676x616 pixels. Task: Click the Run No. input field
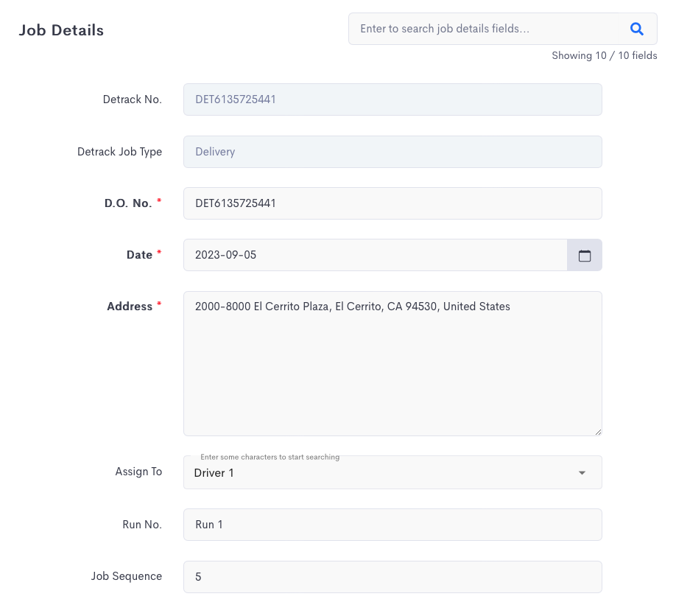[x=392, y=525]
